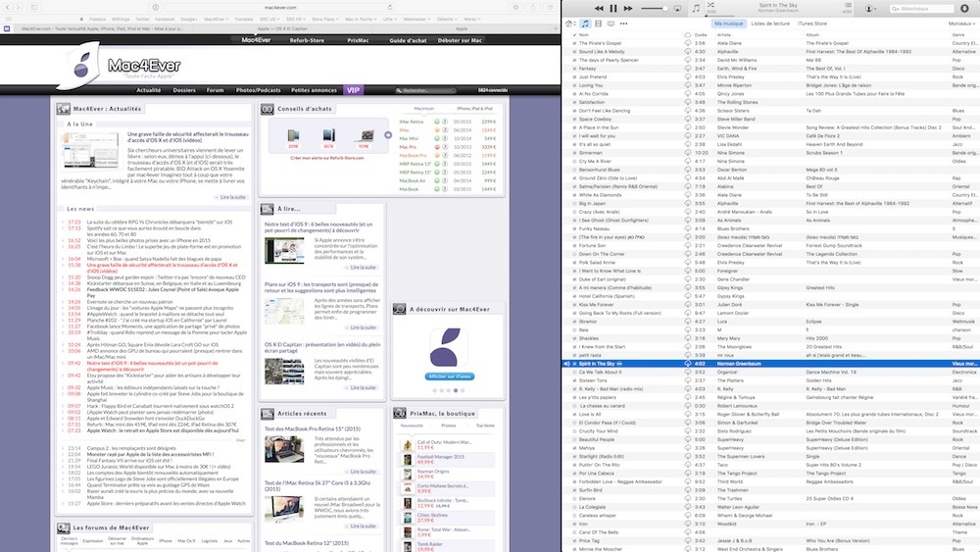Open the Photos/Podcasts link
This screenshot has height=552, width=980.
[x=258, y=90]
